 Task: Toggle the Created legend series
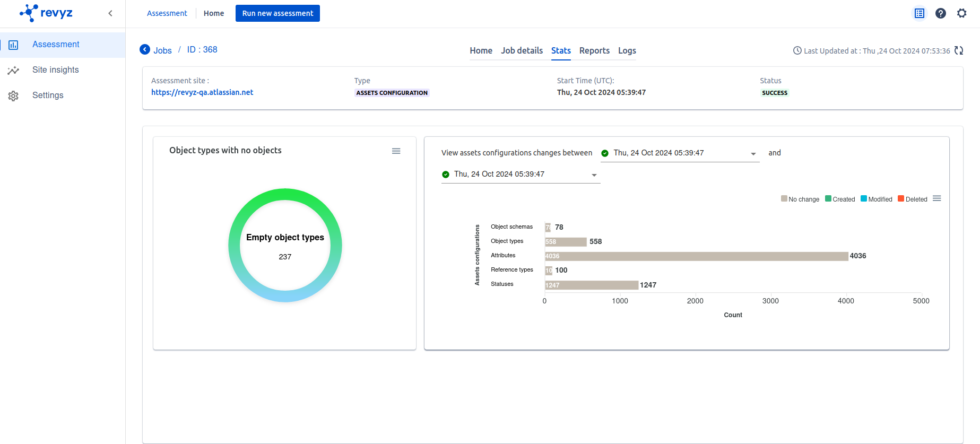click(840, 199)
